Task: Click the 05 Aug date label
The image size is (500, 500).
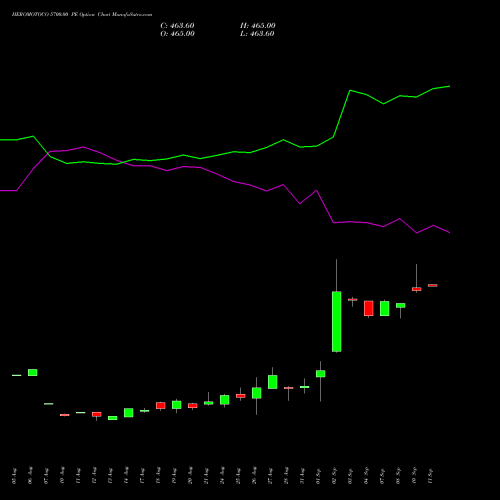Action: pos(14,476)
